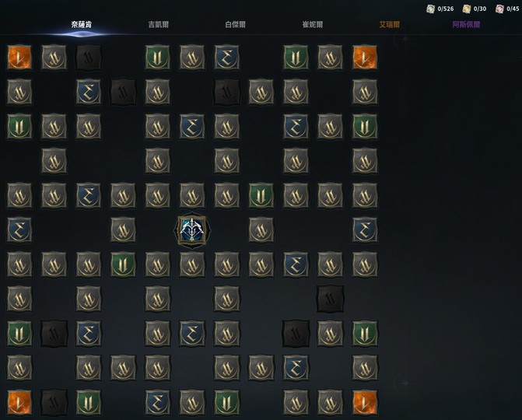Select the central bow emblem node
This screenshot has width=522, height=420.
point(191,230)
